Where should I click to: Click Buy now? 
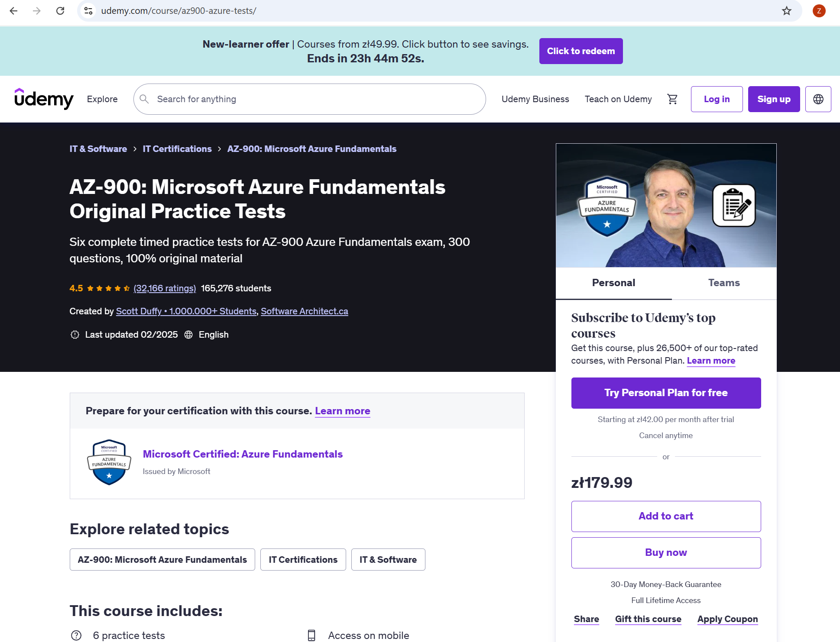coord(666,553)
